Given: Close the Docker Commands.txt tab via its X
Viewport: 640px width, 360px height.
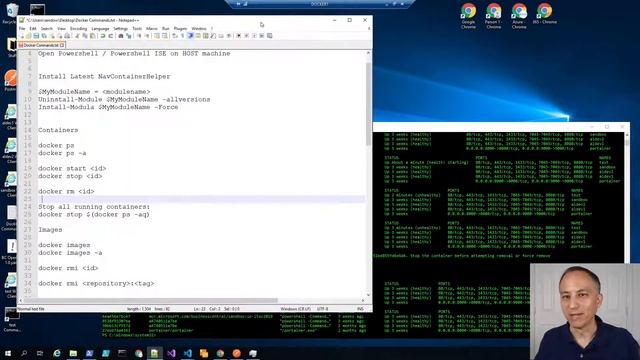Looking at the screenshot, I should [x=62, y=45].
